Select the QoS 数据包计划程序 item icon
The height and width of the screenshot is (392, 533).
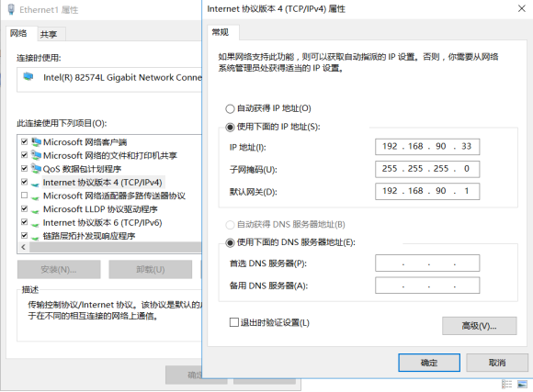coord(36,169)
